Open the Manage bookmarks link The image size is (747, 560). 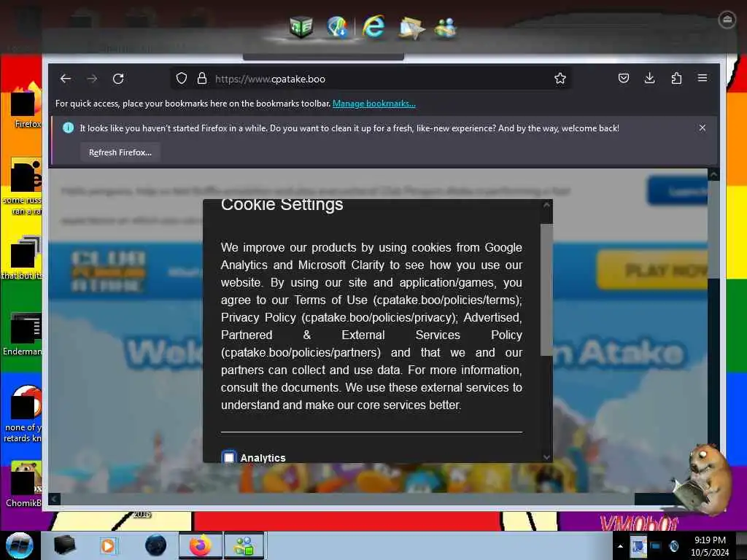click(x=374, y=104)
